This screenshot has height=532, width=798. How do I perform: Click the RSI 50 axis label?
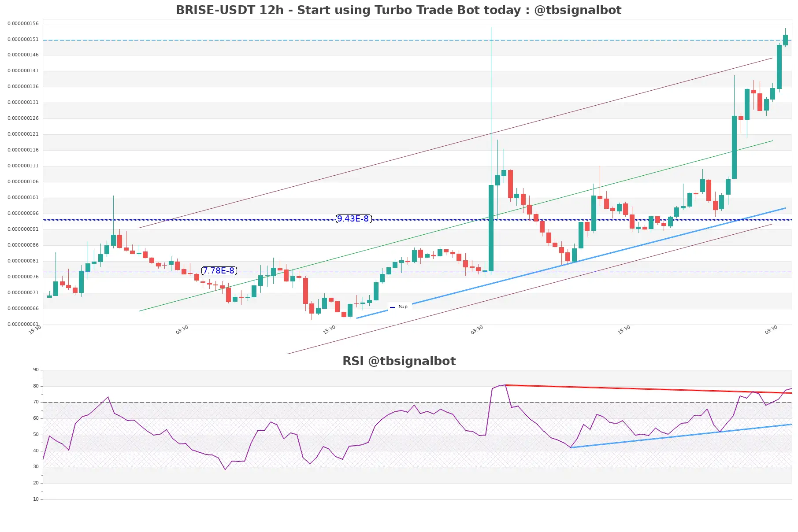click(x=36, y=434)
